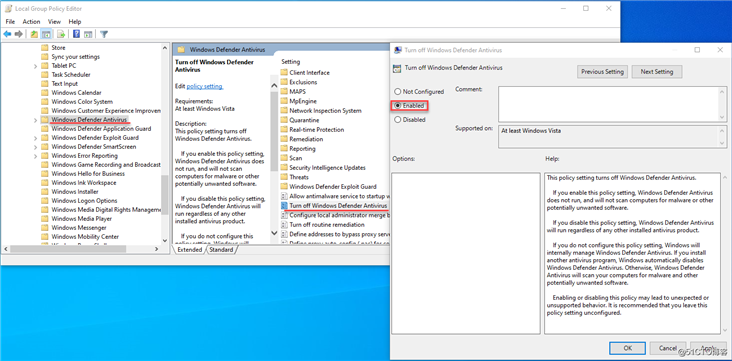This screenshot has width=732, height=361.
Task: Select the Enabled radio button
Action: [x=397, y=106]
